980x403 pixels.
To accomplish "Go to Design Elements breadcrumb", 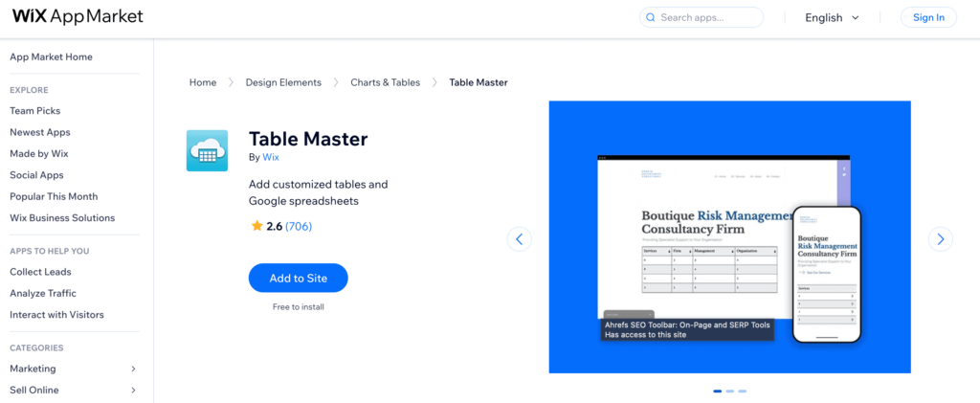I will [283, 82].
